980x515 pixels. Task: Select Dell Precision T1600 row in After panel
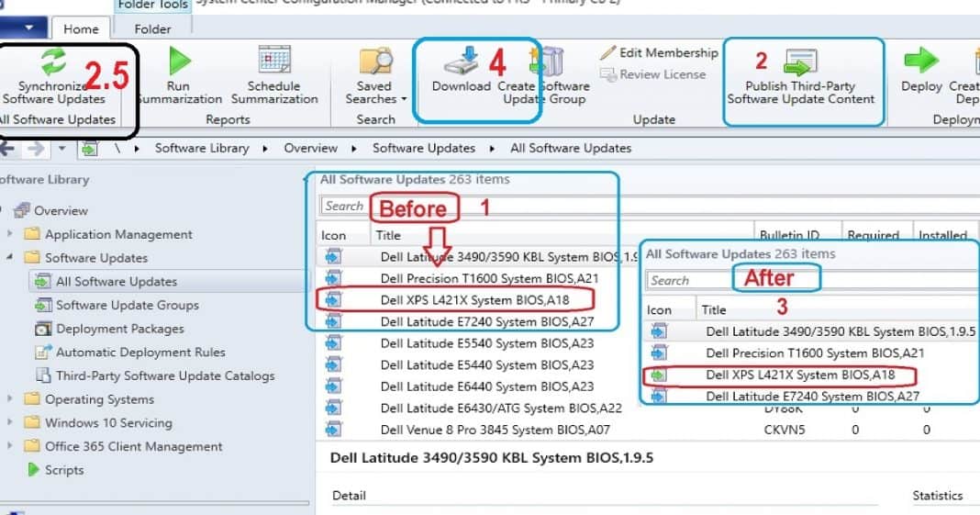tap(815, 353)
